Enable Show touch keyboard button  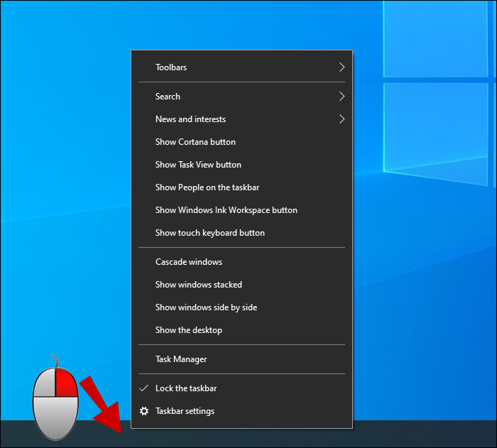click(x=209, y=233)
